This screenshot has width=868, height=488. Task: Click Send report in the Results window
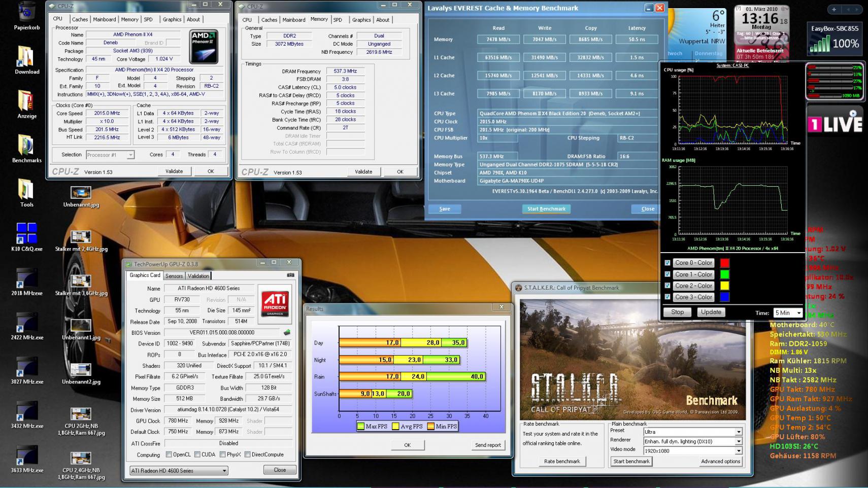click(488, 445)
